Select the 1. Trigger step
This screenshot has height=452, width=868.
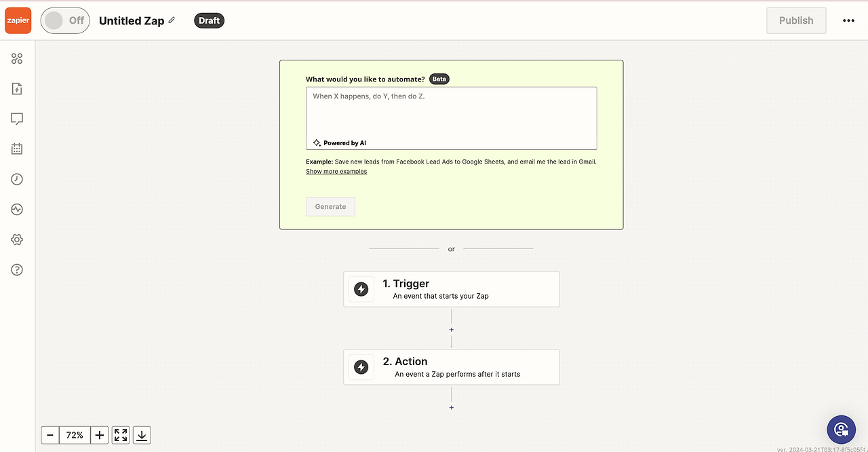(x=452, y=289)
